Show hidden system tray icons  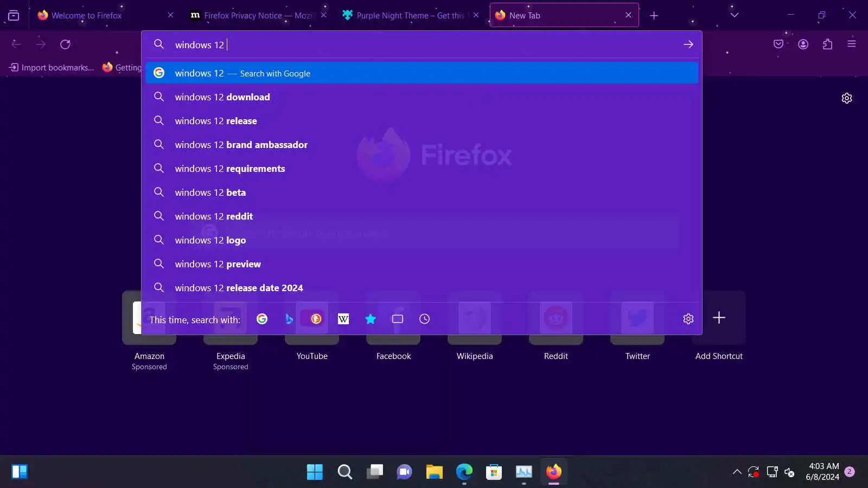737,472
